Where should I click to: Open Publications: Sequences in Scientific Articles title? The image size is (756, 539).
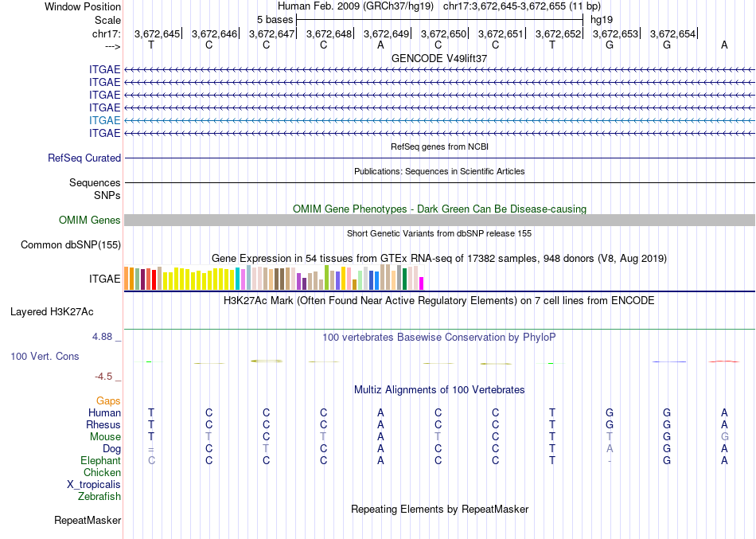click(x=439, y=171)
